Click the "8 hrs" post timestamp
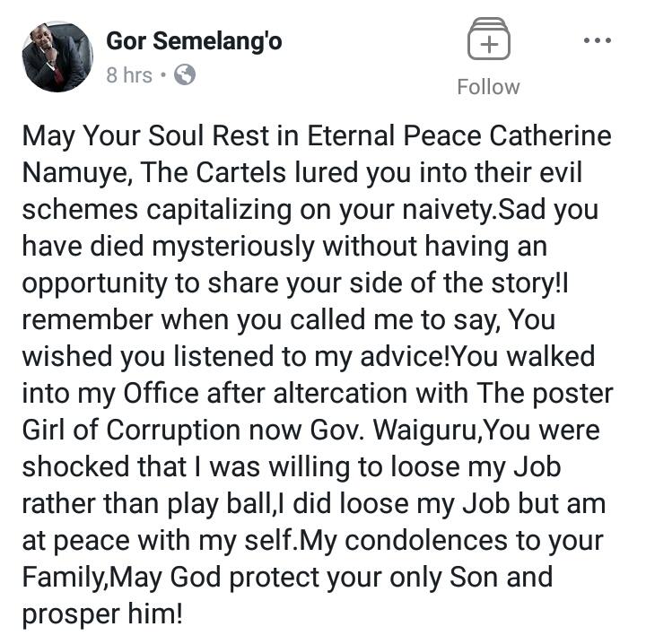The image size is (646, 644). tap(129, 75)
